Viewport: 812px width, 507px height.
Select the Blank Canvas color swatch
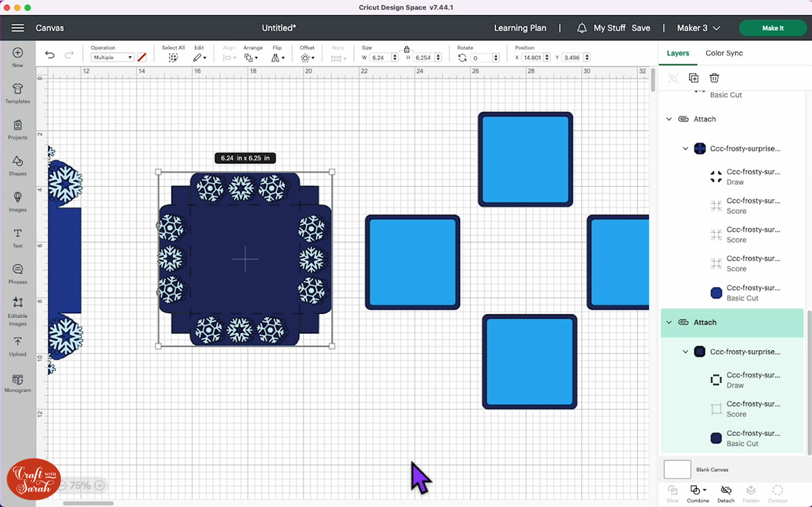[677, 469]
